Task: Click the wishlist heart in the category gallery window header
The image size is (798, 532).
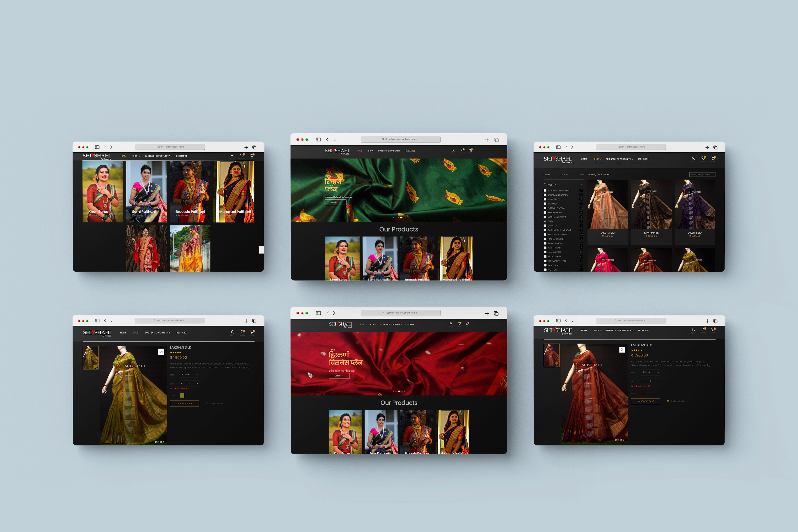Action: [x=242, y=155]
